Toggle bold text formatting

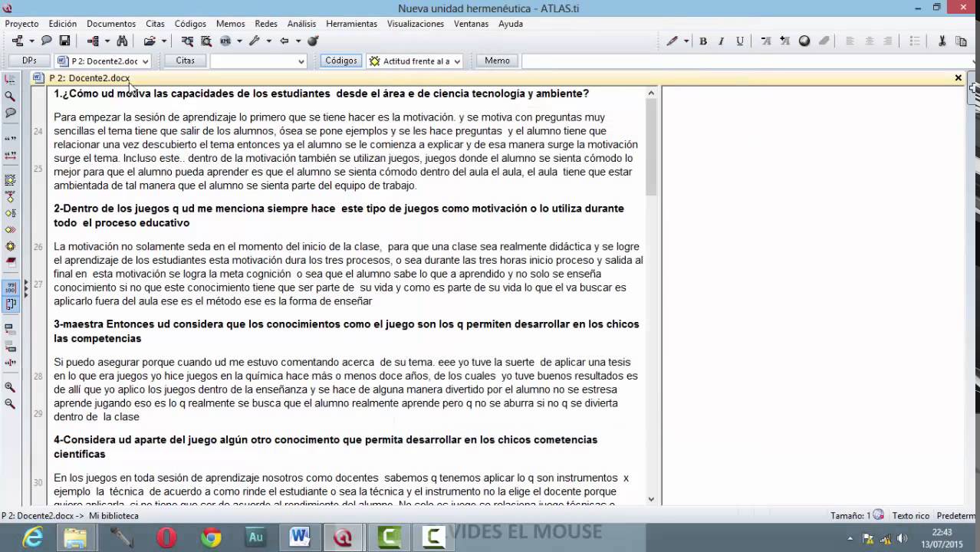coord(702,41)
